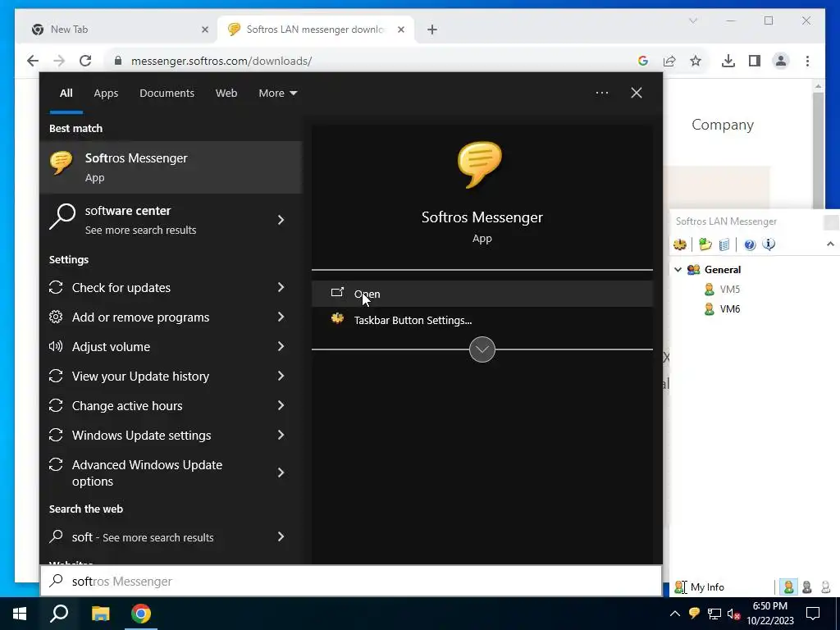Select user VM6 in messenger list
The image size is (840, 630).
[729, 309]
